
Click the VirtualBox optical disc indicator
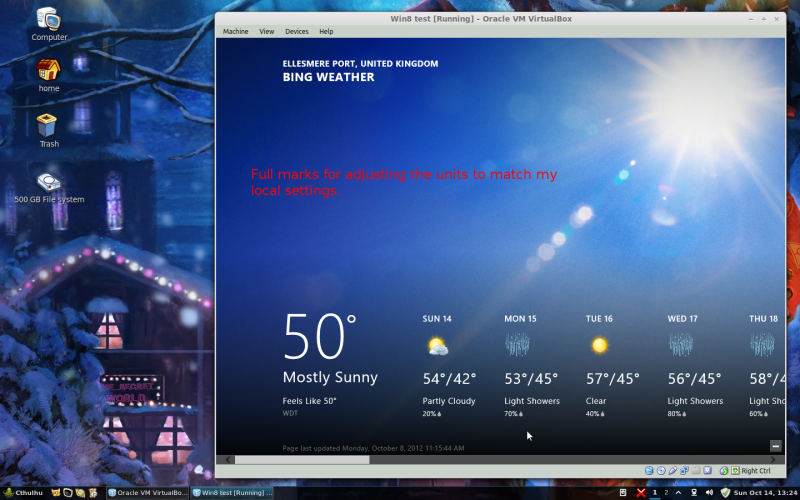pos(661,470)
